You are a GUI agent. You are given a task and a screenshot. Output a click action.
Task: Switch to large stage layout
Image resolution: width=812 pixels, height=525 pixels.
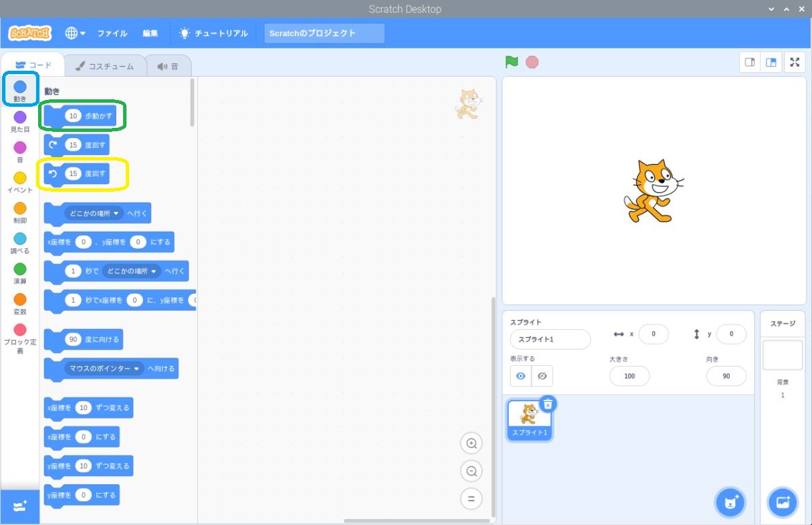click(771, 62)
